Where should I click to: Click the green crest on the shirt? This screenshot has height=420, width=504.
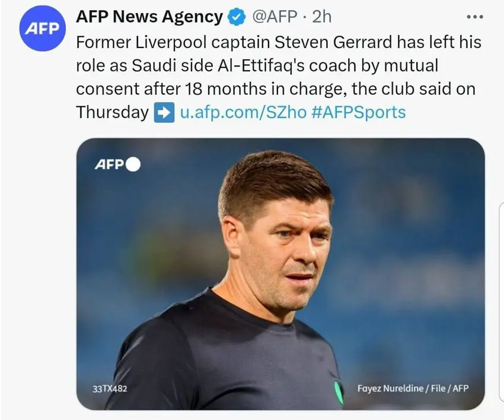coord(338,393)
